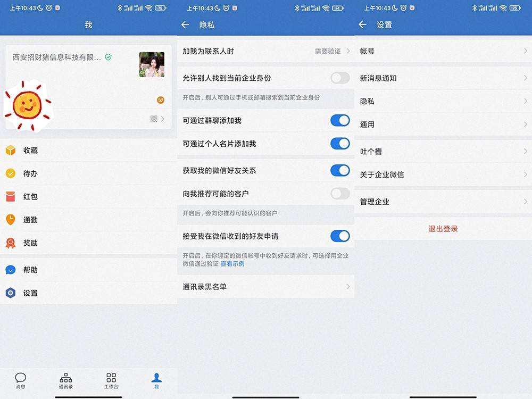532x399 pixels.
Task: Tap the profile avatar photo
Action: coord(152,64)
